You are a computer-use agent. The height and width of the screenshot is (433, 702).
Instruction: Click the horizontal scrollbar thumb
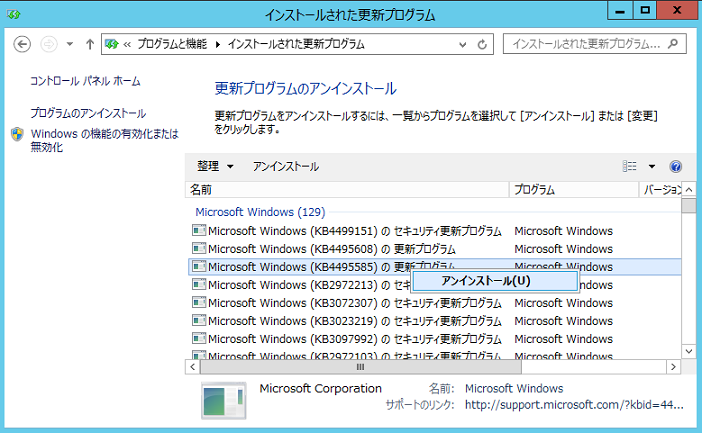coord(360,367)
